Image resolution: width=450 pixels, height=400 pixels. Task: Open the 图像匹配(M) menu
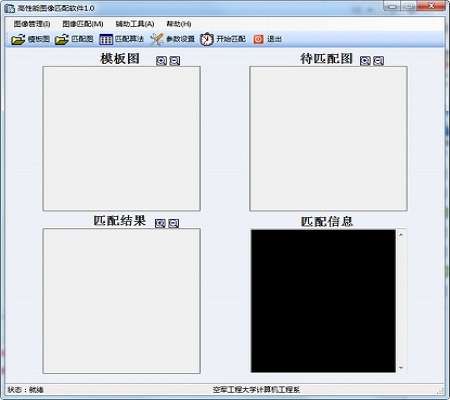coord(83,24)
